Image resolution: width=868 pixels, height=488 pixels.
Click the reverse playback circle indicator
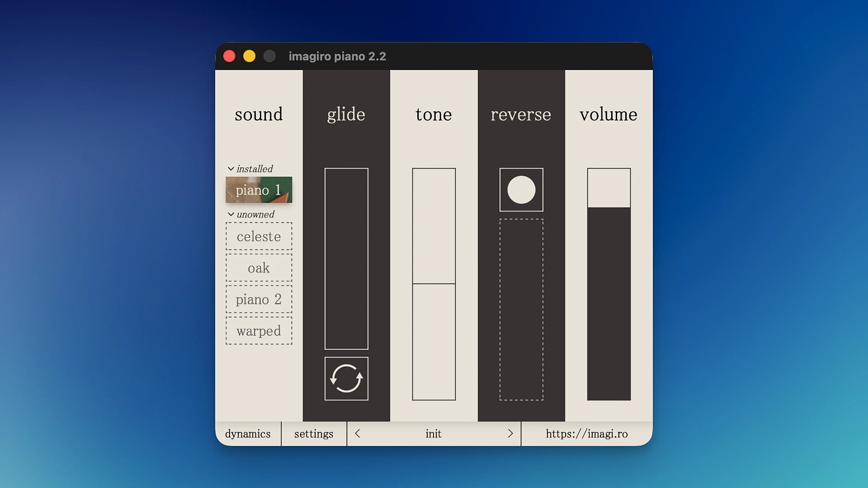coord(521,190)
